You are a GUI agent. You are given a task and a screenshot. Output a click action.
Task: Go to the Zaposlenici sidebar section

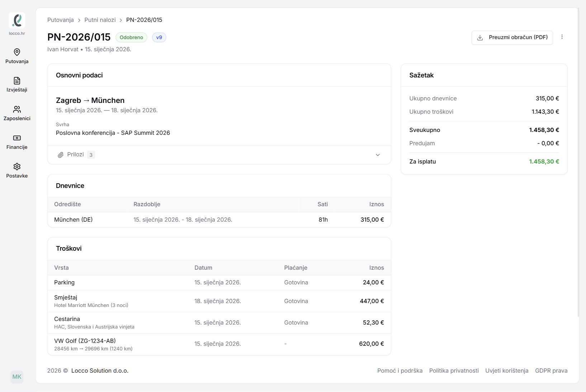point(17,113)
